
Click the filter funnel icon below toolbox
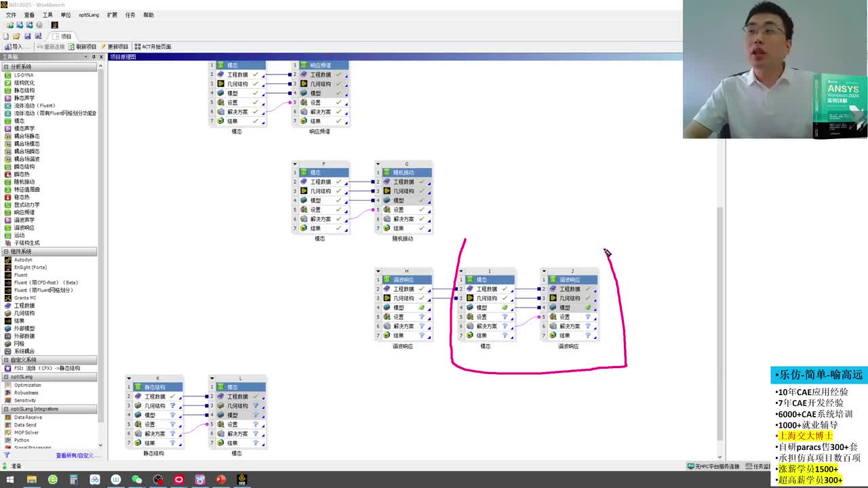pos(6,455)
